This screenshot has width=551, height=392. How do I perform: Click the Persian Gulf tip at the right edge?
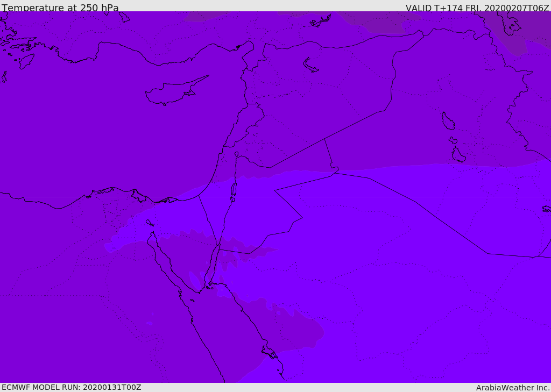[546, 209]
